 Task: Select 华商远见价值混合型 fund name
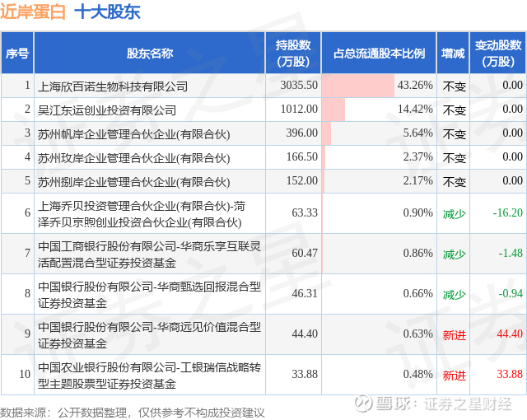(x=149, y=334)
